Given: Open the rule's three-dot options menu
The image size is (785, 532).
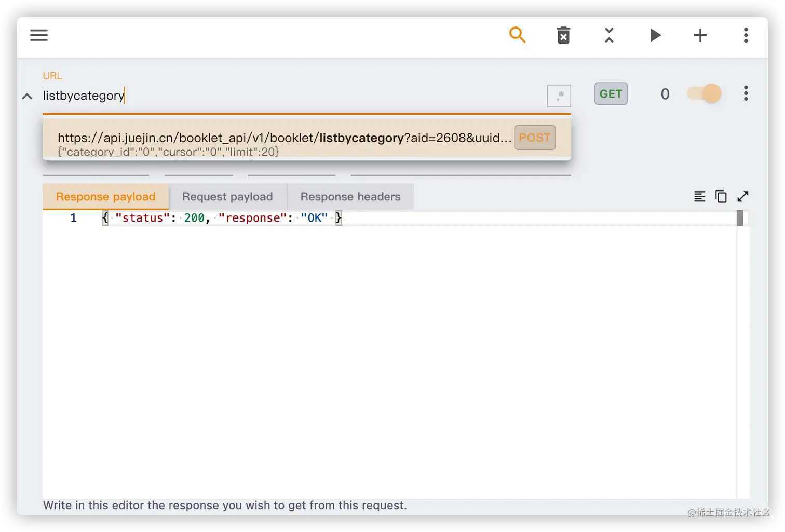Looking at the screenshot, I should pyautogui.click(x=746, y=93).
